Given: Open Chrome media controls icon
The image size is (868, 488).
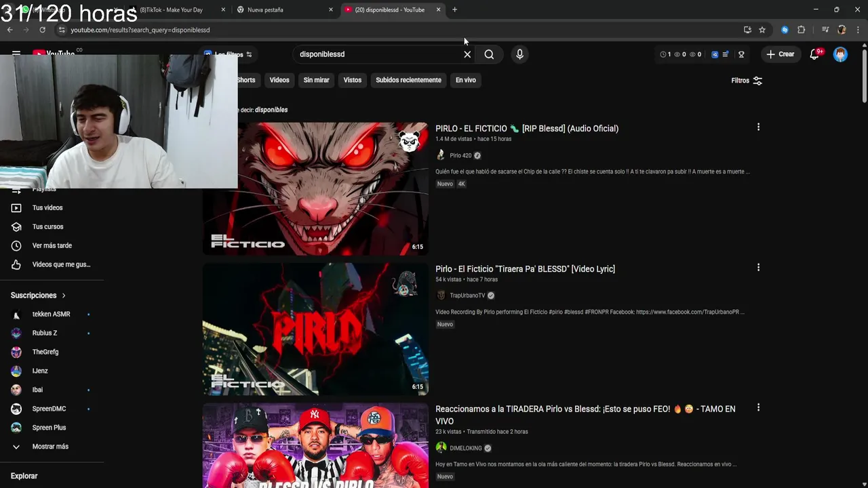Looking at the screenshot, I should (825, 30).
